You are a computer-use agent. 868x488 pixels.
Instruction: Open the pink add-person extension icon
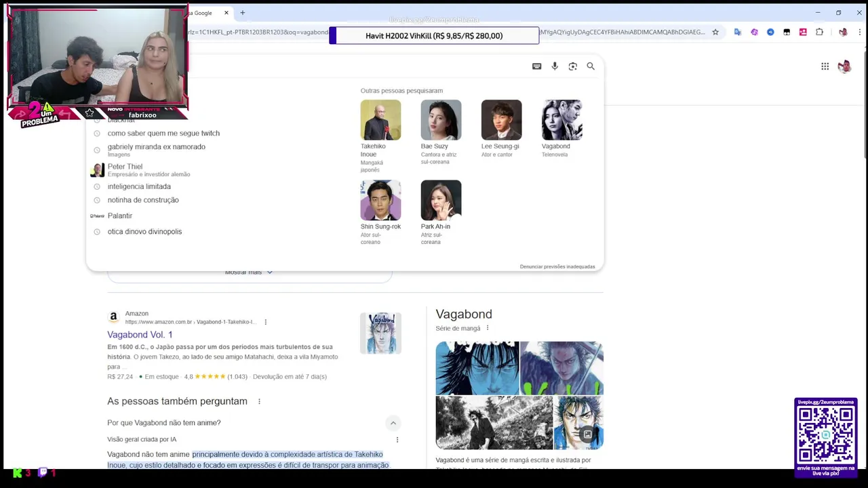tap(803, 32)
